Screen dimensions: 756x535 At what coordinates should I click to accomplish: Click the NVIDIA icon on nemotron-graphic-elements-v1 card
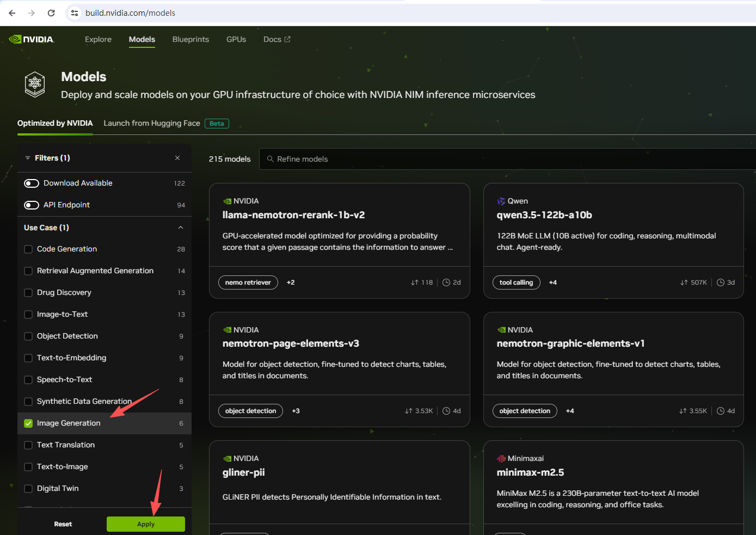coord(501,330)
